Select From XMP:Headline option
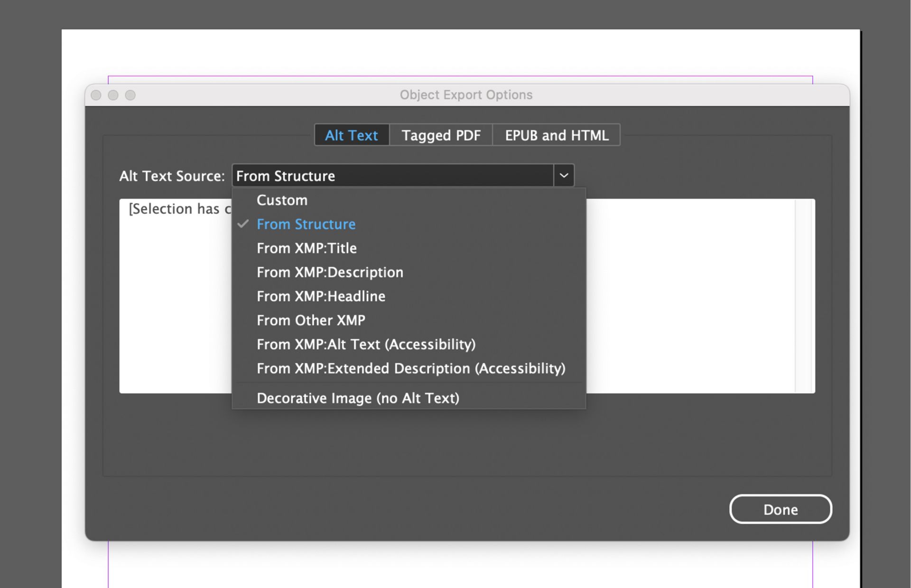The height and width of the screenshot is (588, 911). 321,296
